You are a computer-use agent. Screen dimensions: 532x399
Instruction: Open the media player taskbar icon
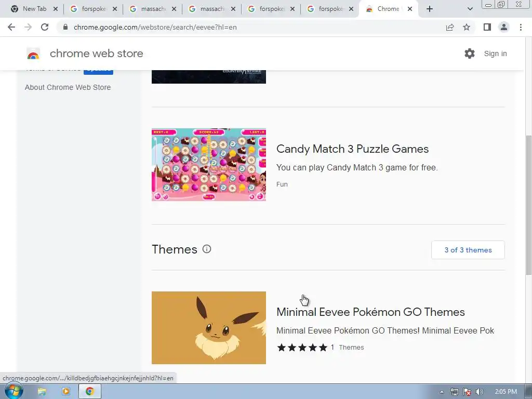66,392
